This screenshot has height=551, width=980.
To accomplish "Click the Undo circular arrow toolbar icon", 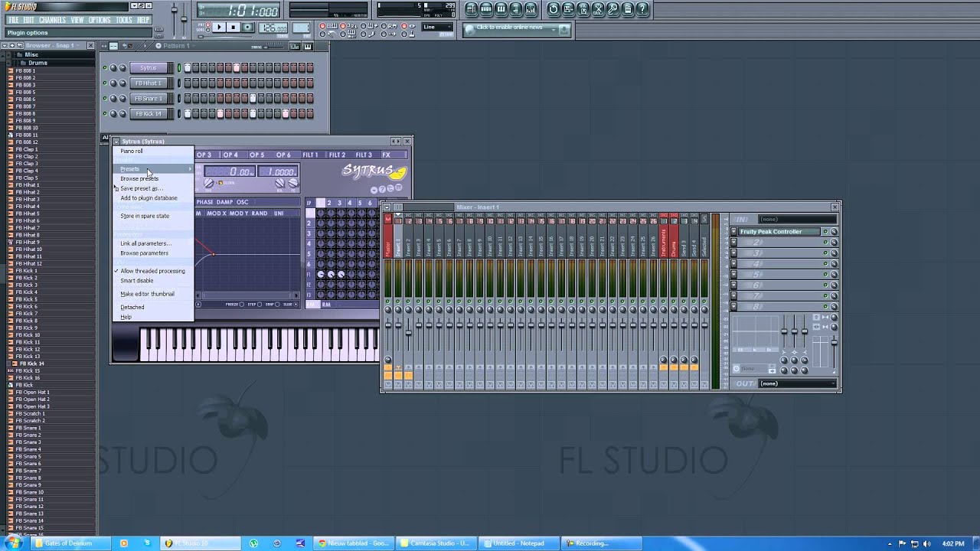I will pyautogui.click(x=554, y=9).
